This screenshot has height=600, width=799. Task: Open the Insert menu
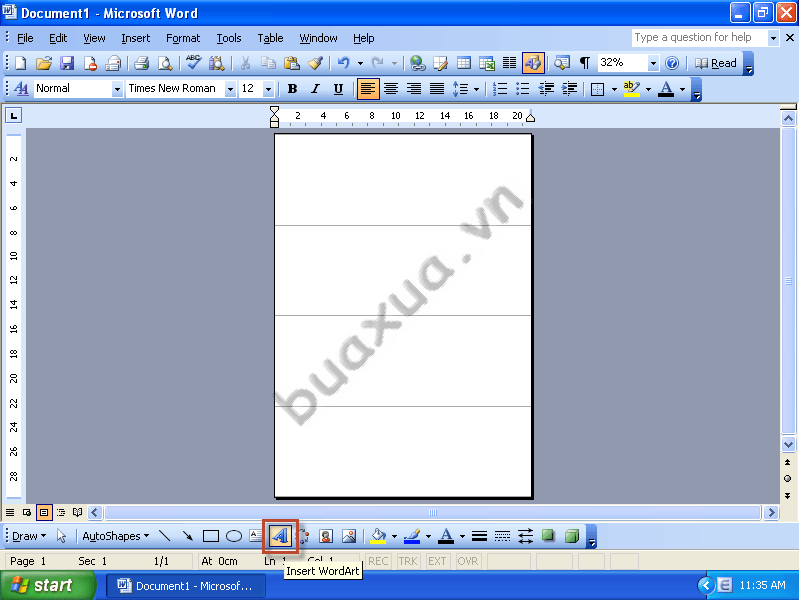click(136, 38)
